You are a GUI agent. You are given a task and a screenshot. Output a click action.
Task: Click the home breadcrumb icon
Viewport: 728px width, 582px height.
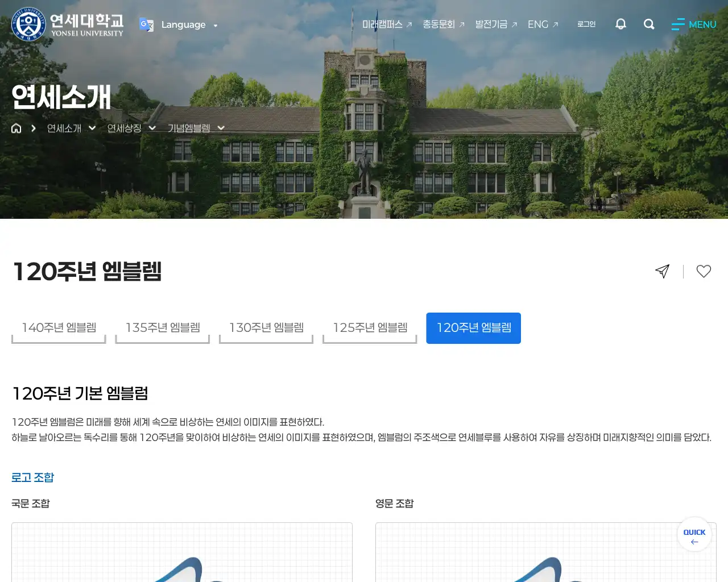click(16, 128)
